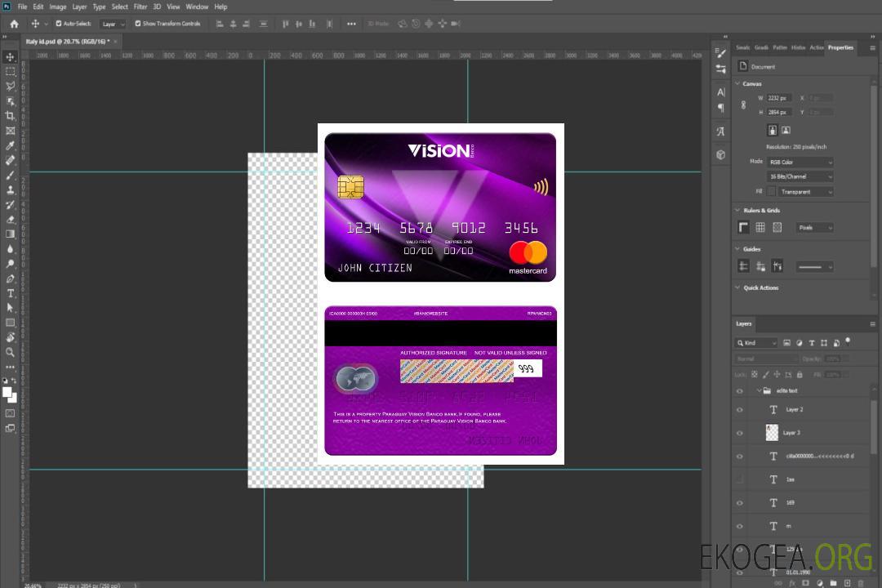The height and width of the screenshot is (588, 882).
Task: Hide Layer 2 via eye icon
Action: click(740, 410)
